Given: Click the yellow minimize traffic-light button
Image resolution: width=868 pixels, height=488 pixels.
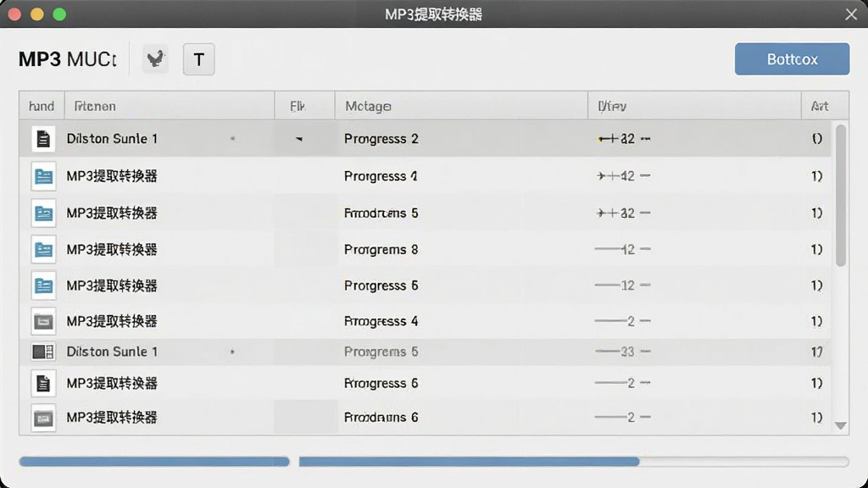Looking at the screenshot, I should click(37, 14).
